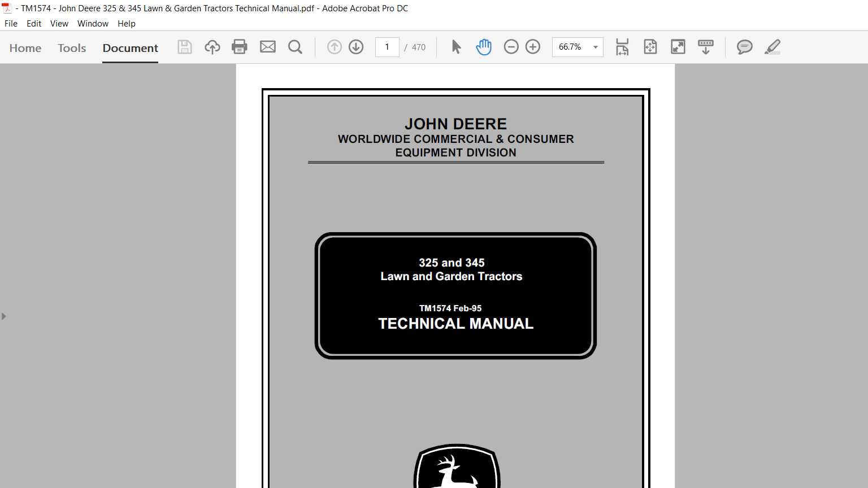Open the Window menu

(93, 24)
